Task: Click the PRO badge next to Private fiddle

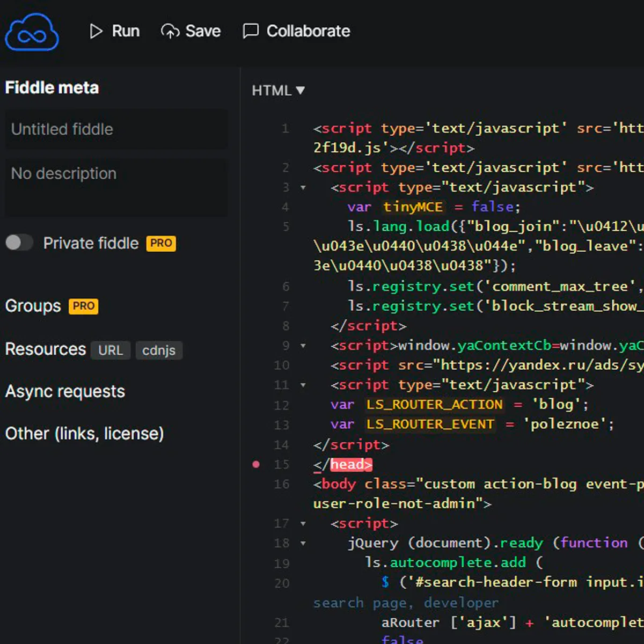Action: click(x=161, y=243)
